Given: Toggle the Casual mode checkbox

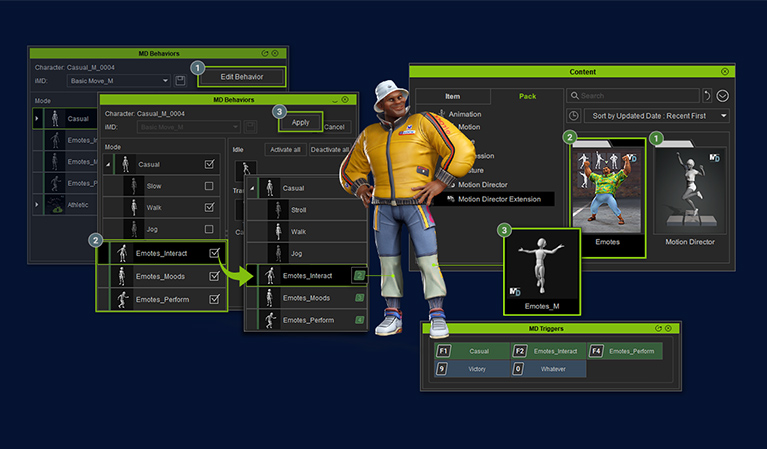Looking at the screenshot, I should click(x=209, y=164).
